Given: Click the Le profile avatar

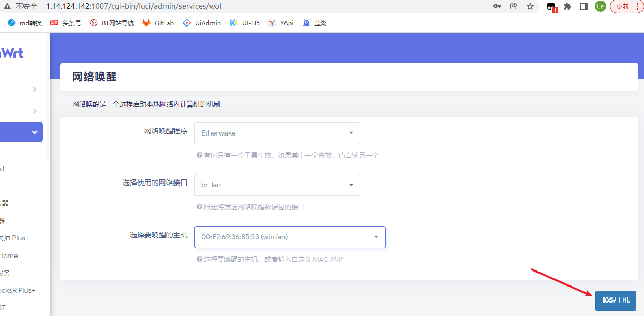Looking at the screenshot, I should [x=600, y=7].
